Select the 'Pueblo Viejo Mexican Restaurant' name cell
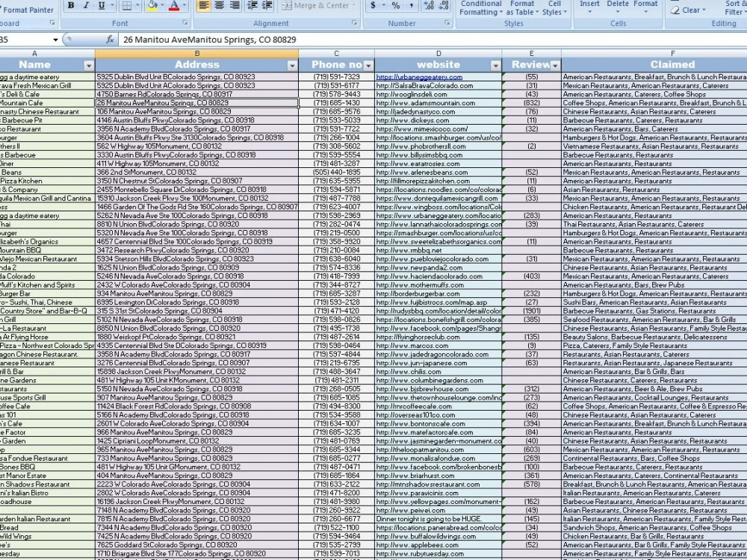The image size is (747, 560). pyautogui.click(x=47, y=259)
